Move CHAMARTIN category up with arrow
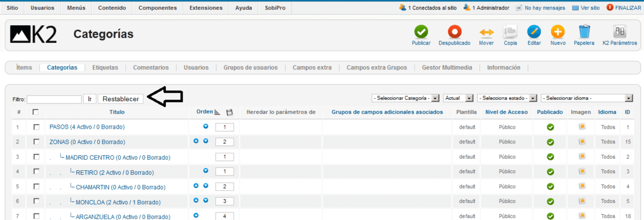Viewport: 644px width, 220px height. pos(196,185)
